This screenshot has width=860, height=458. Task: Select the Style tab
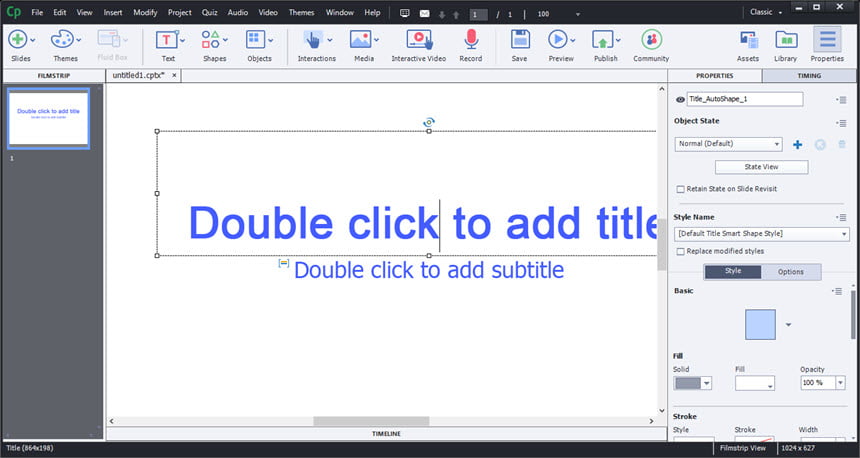click(x=733, y=272)
